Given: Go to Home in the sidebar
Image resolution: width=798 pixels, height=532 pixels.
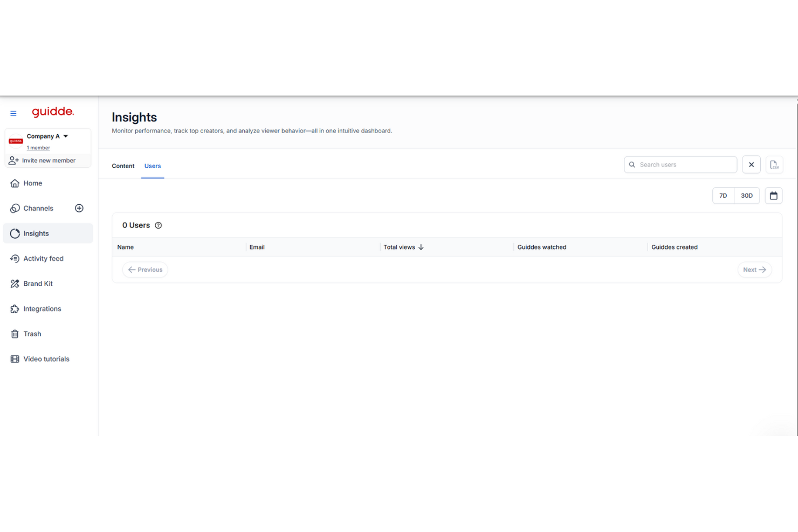Looking at the screenshot, I should coord(48,183).
